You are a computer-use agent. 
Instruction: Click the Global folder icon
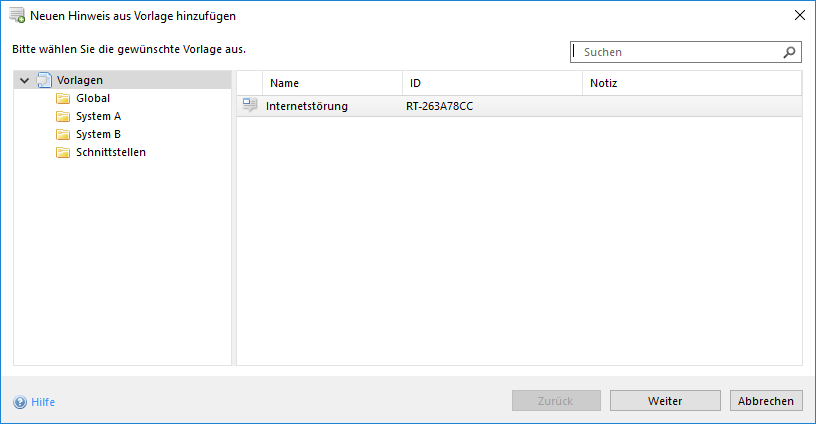63,98
